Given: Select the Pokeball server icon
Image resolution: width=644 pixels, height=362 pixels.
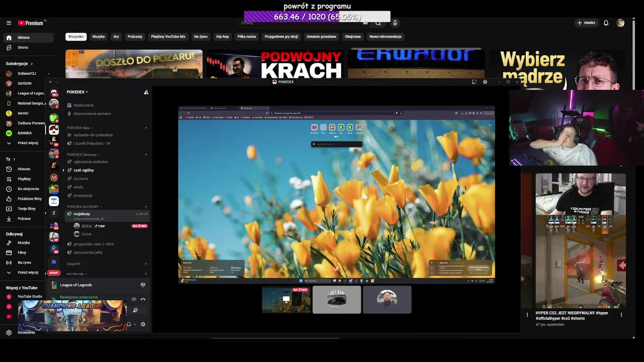Looking at the screenshot, I should coord(54,130).
